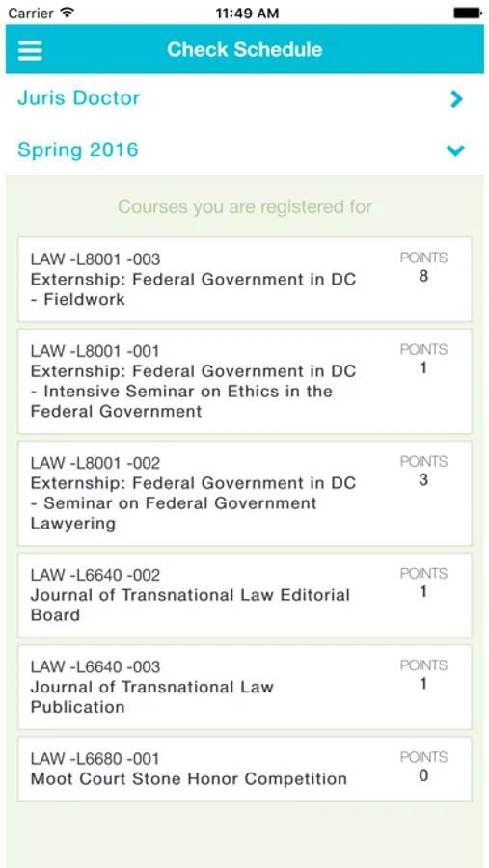The image size is (489, 868).
Task: Tap the 0 points value for Moot Court
Action: tap(423, 775)
